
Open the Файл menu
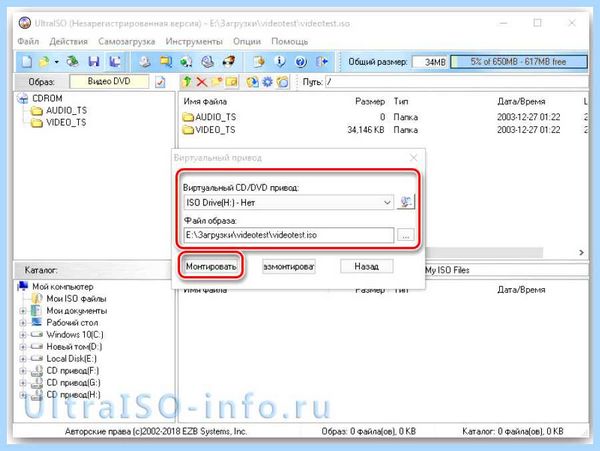[x=28, y=41]
